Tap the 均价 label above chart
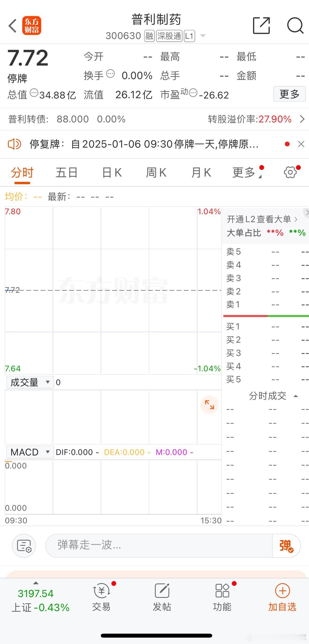309x644 pixels. [16, 197]
